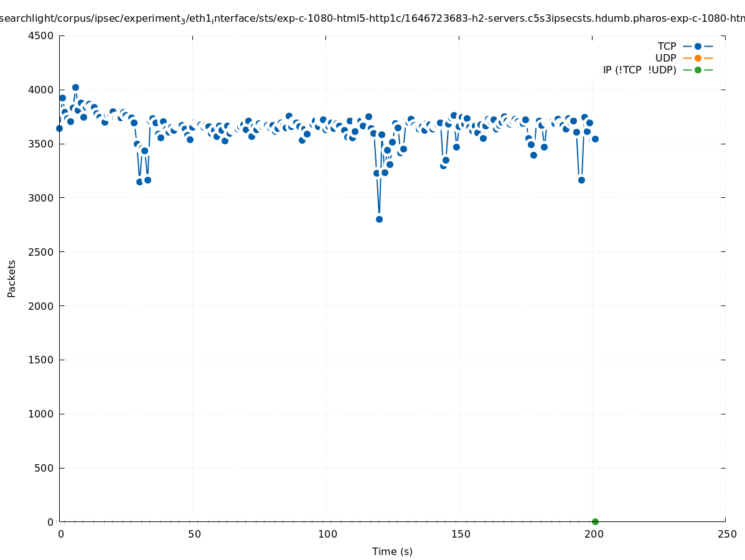Click the green IP legend marker
Image resolution: width=745 pixels, height=560 pixels.
point(698,70)
